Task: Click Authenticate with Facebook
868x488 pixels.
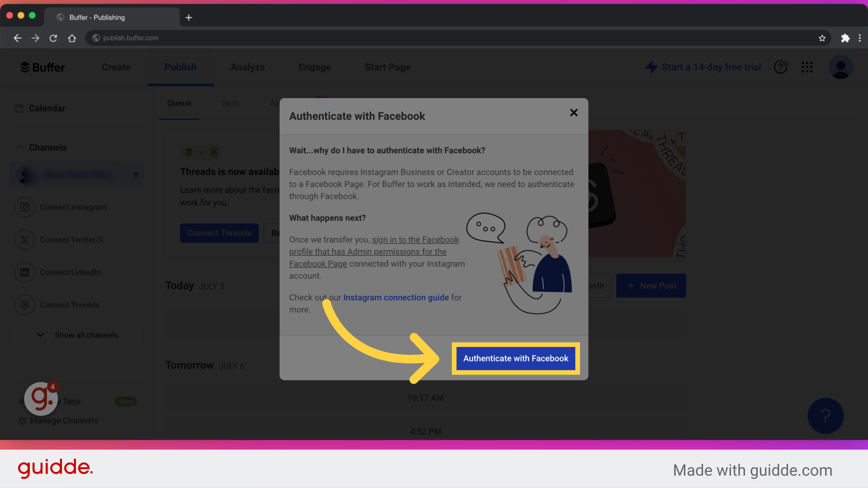Action: pos(515,358)
